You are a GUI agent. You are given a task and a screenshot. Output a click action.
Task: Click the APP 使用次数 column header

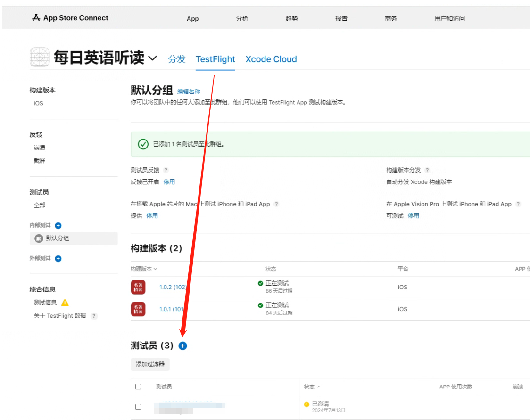pos(456,387)
